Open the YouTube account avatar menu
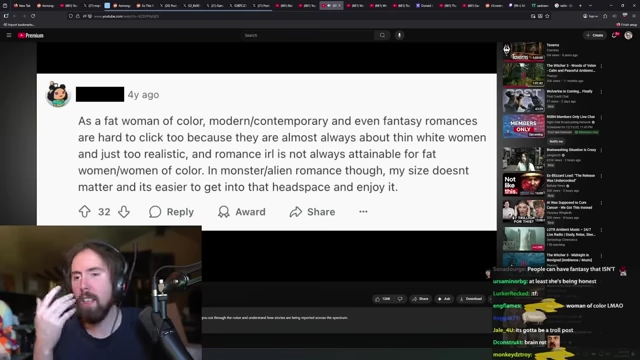 click(629, 35)
